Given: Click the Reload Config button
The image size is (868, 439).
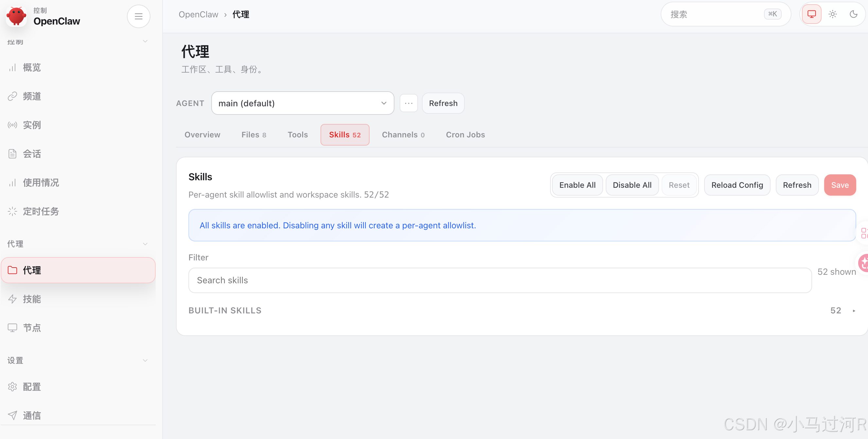Looking at the screenshot, I should (x=737, y=185).
